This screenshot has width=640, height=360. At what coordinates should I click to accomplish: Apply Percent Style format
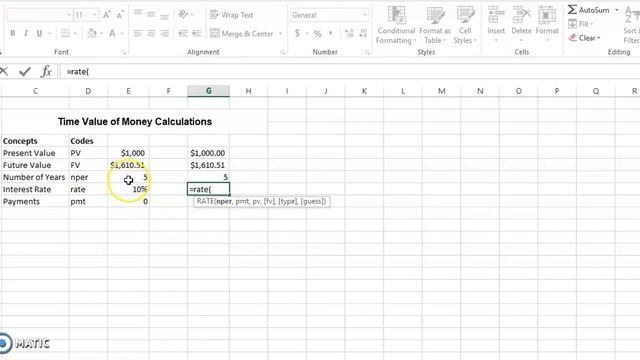tap(318, 33)
